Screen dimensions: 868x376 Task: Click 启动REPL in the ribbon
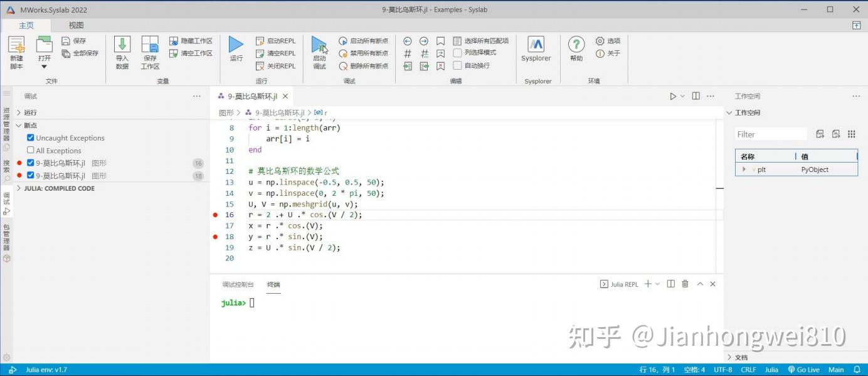click(x=276, y=41)
